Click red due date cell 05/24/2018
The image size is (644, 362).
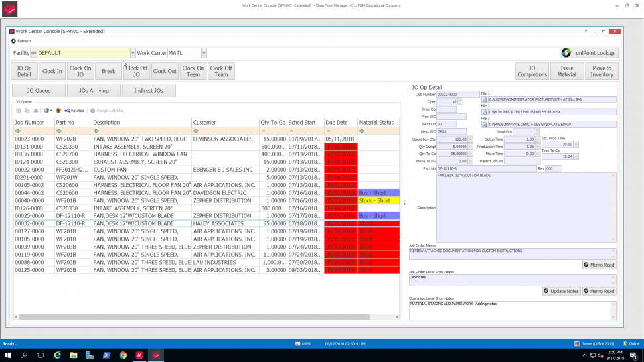[341, 263]
